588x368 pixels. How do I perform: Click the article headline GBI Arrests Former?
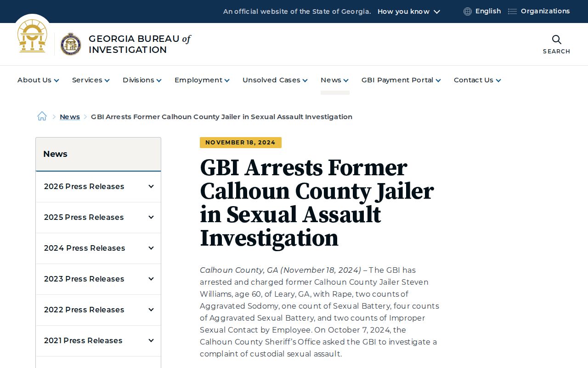[x=317, y=203]
